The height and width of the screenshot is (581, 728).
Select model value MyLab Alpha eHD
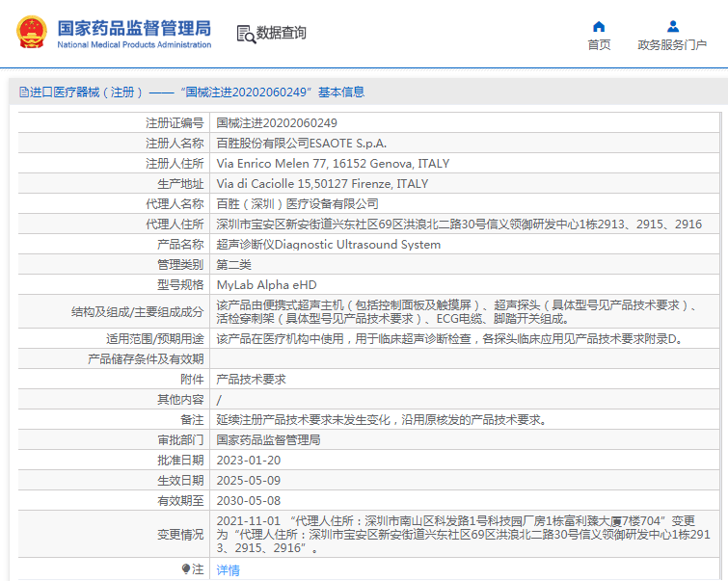[x=266, y=285]
